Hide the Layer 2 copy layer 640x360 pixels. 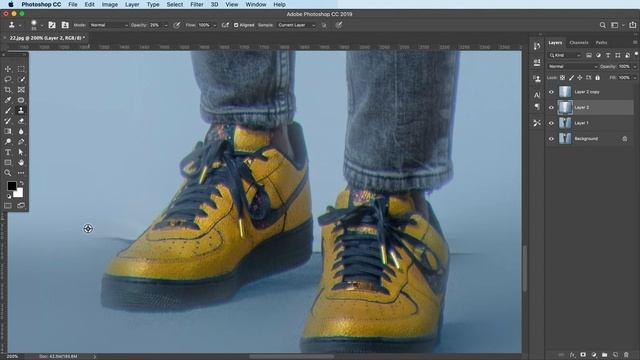pos(551,92)
